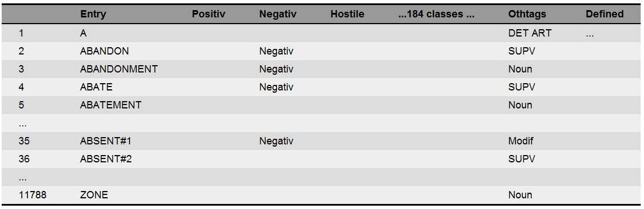Click the ellipsis in the Defined column
The image size is (644, 209).
(x=590, y=35)
